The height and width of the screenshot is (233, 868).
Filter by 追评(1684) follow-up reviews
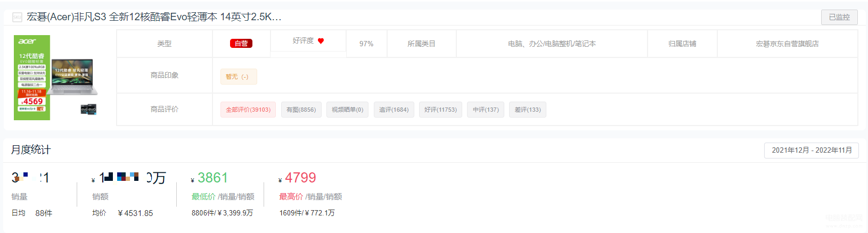click(394, 110)
